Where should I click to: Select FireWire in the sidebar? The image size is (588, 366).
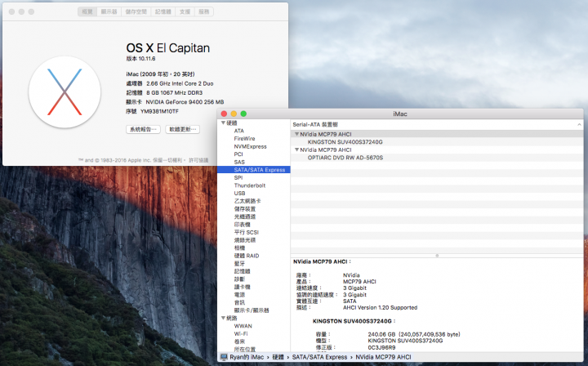244,139
